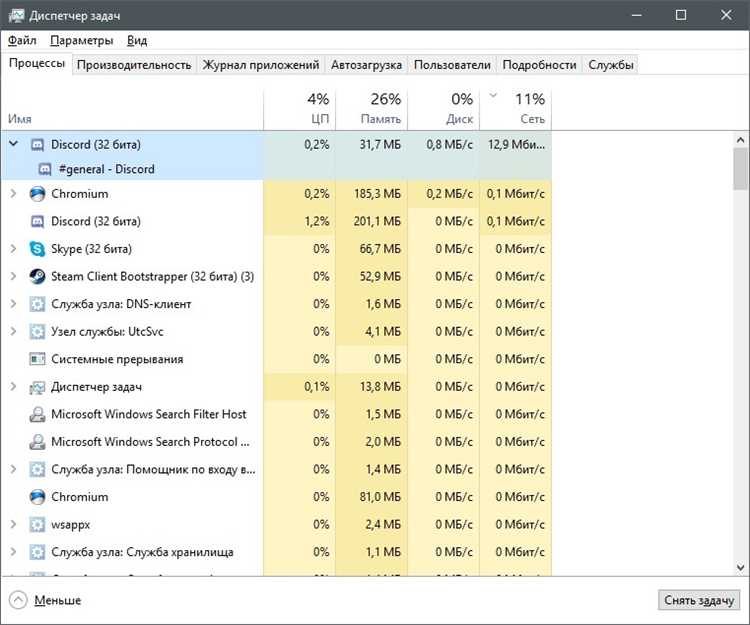750x625 pixels.
Task: Select the 12,9 Мби... network cell of Discord
Action: point(516,144)
